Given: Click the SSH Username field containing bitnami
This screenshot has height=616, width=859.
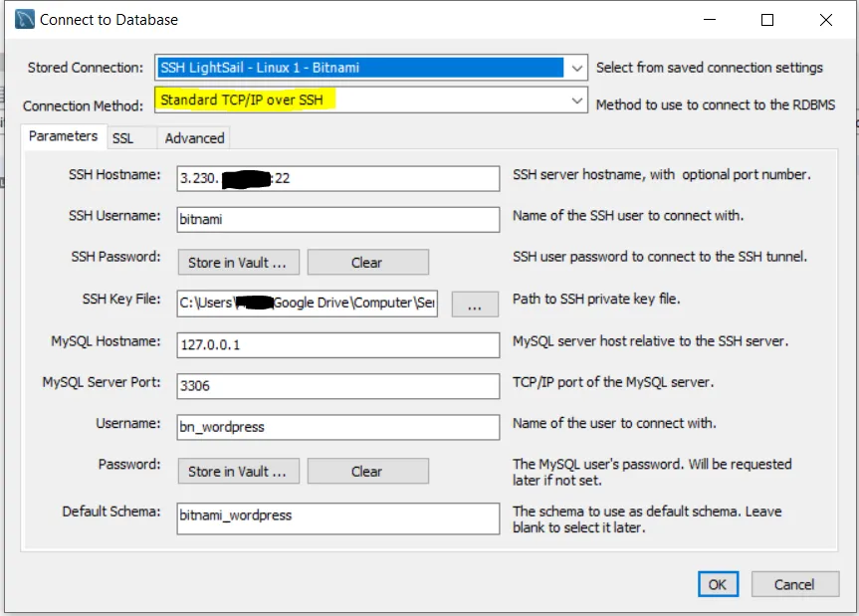Looking at the screenshot, I should 338,220.
